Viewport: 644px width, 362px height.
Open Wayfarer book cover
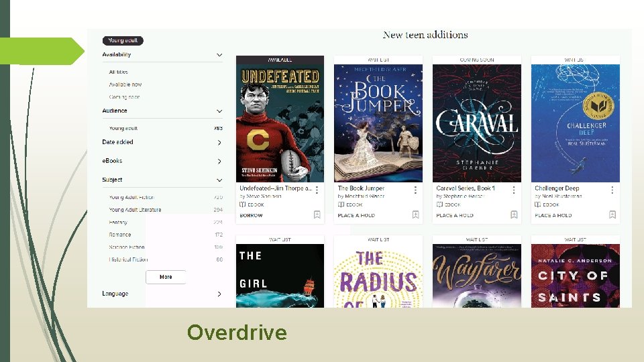pyautogui.click(x=477, y=276)
